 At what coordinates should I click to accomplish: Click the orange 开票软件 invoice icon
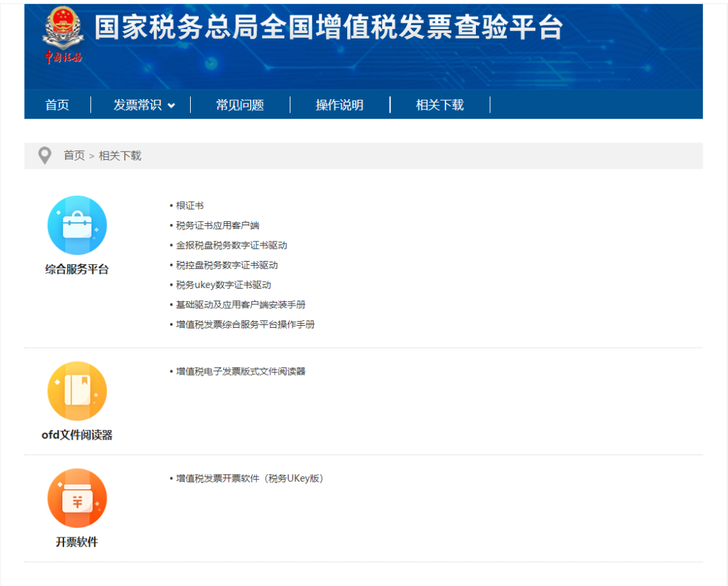pyautogui.click(x=77, y=498)
